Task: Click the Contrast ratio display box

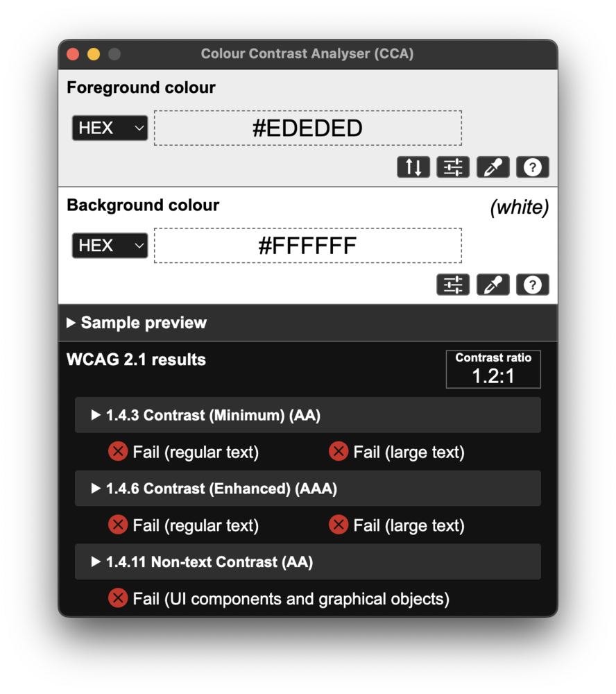Action: tap(493, 369)
